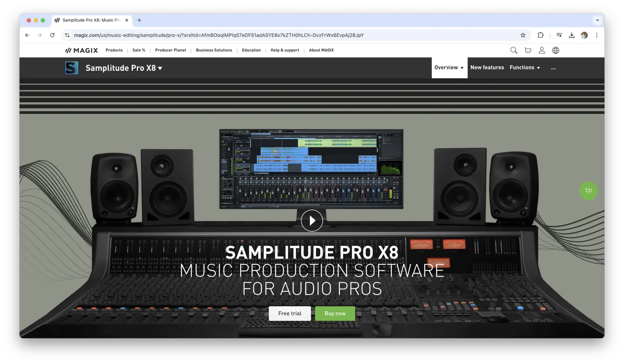Click the MAGIX logo in header
This screenshot has height=364, width=624.
click(x=81, y=50)
